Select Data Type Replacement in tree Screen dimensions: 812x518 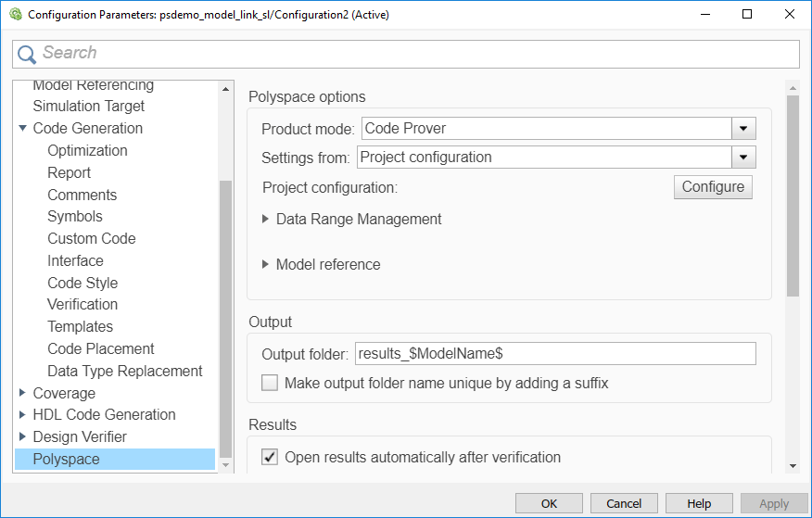(x=124, y=371)
